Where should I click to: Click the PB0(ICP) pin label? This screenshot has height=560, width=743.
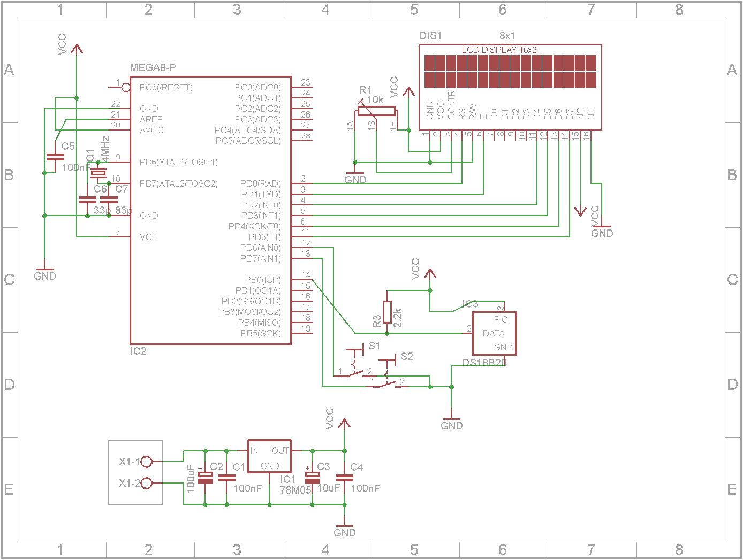point(263,280)
